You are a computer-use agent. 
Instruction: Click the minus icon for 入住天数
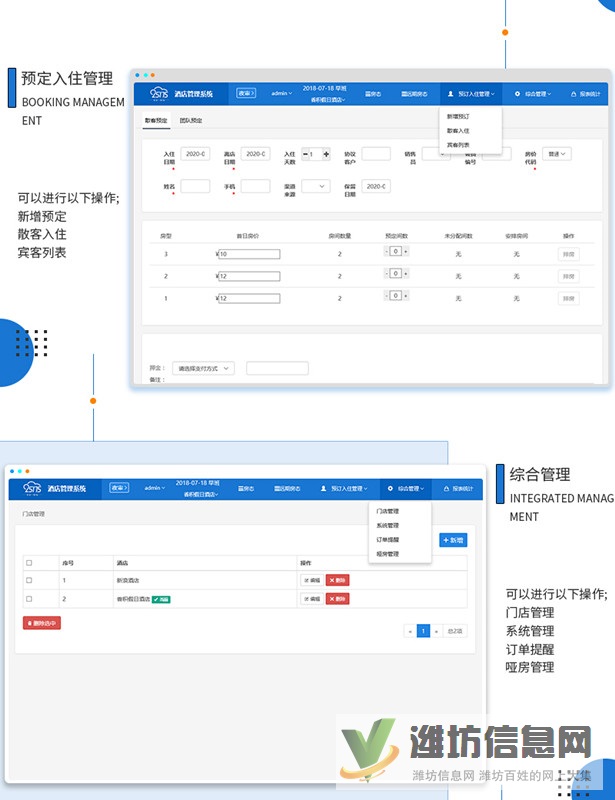click(x=305, y=154)
